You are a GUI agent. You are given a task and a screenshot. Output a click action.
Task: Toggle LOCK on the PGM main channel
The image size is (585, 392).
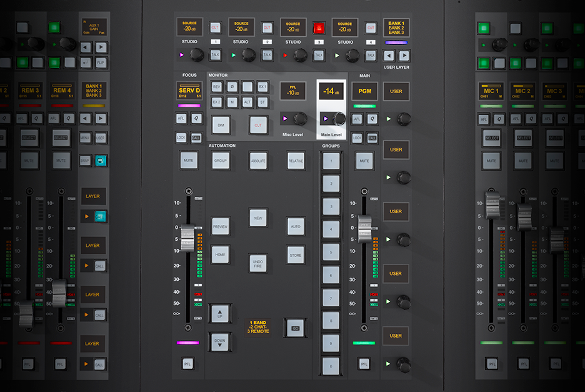click(x=357, y=138)
